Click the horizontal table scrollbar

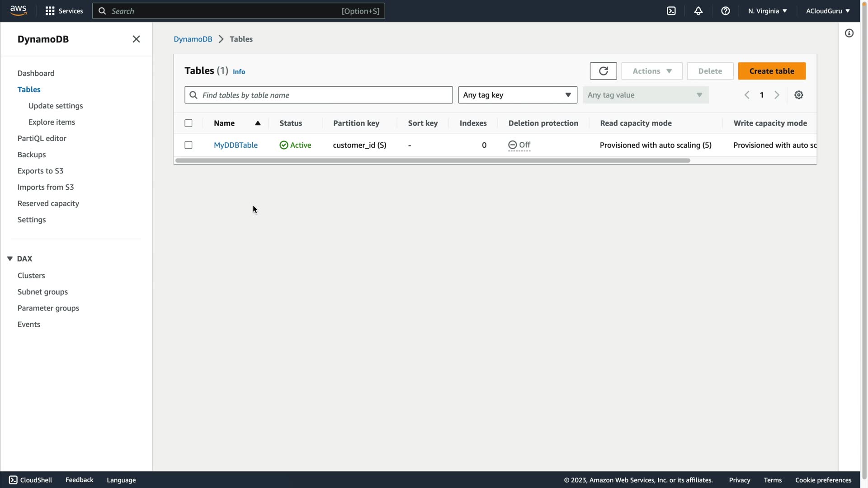coord(432,160)
